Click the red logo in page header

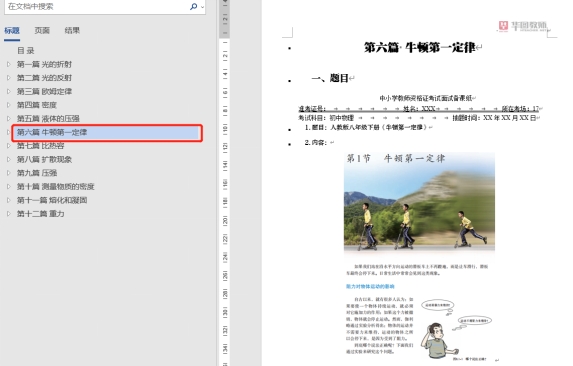(503, 26)
